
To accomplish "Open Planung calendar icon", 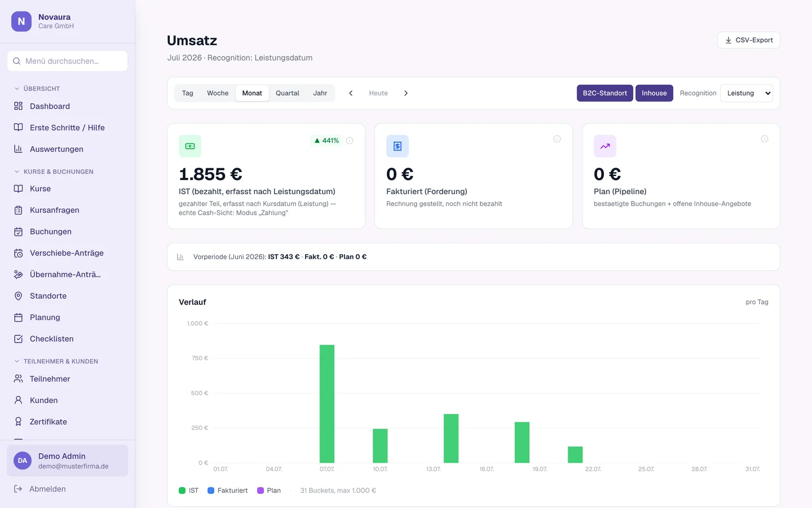I will click(18, 317).
